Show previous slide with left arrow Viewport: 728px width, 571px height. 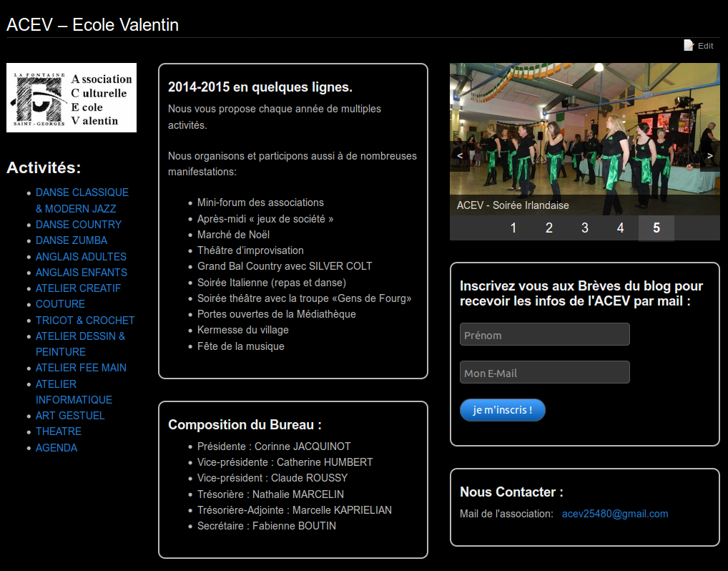pos(460,155)
